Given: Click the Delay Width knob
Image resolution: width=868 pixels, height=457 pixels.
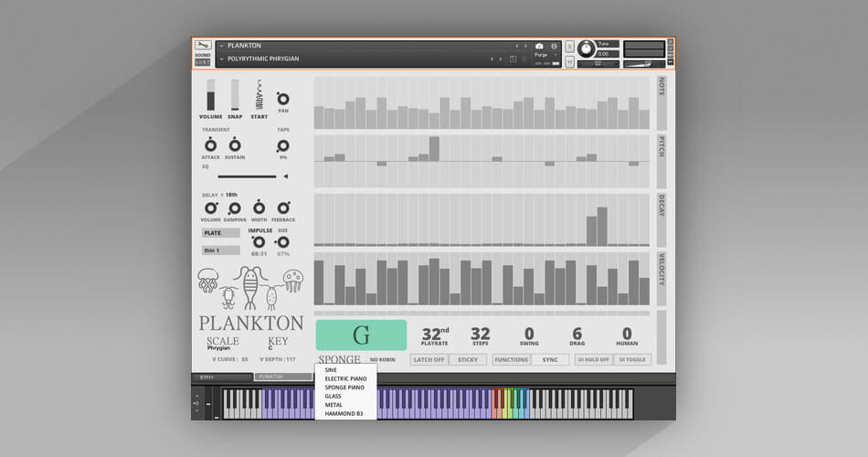Looking at the screenshot, I should tap(259, 208).
